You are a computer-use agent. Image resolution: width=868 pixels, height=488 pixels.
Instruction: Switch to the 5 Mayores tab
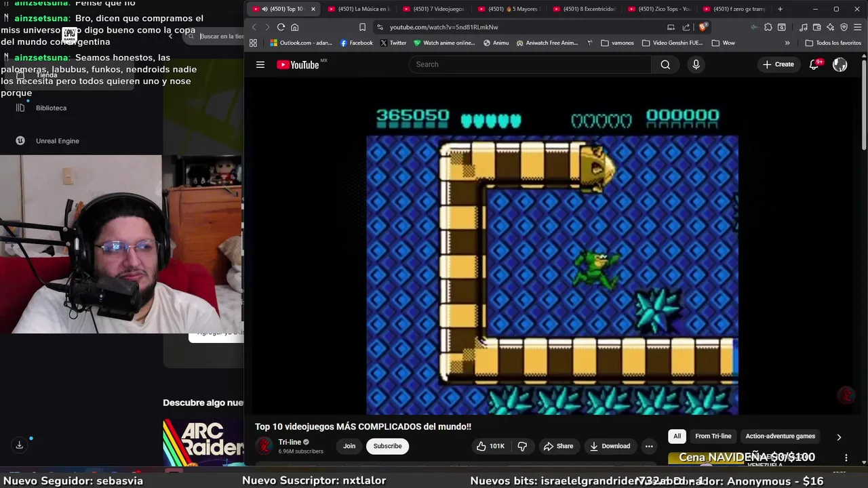click(x=509, y=9)
